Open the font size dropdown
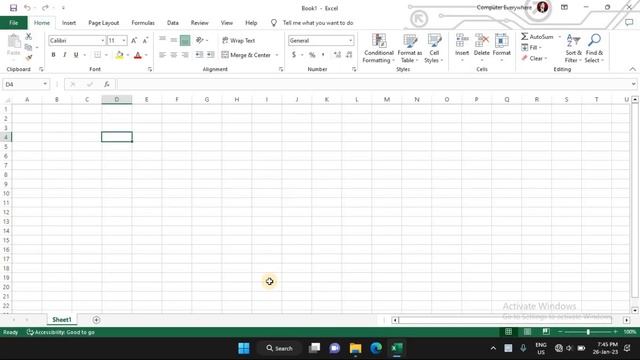 [x=124, y=40]
